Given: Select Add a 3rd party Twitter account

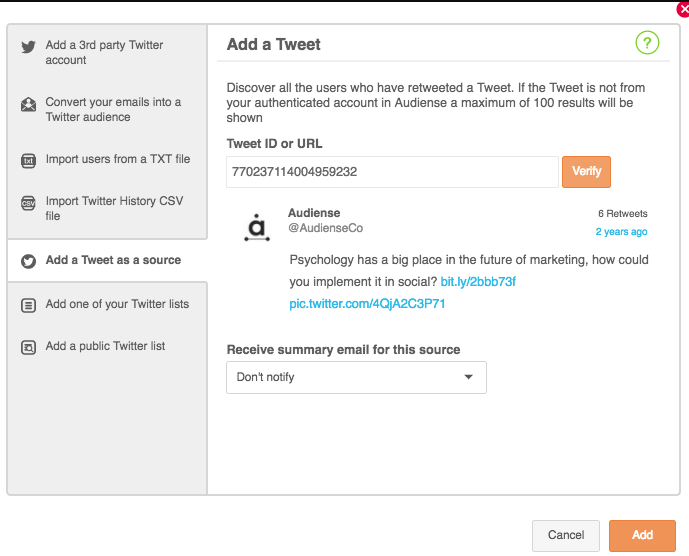Looking at the screenshot, I should pyautogui.click(x=104, y=52).
